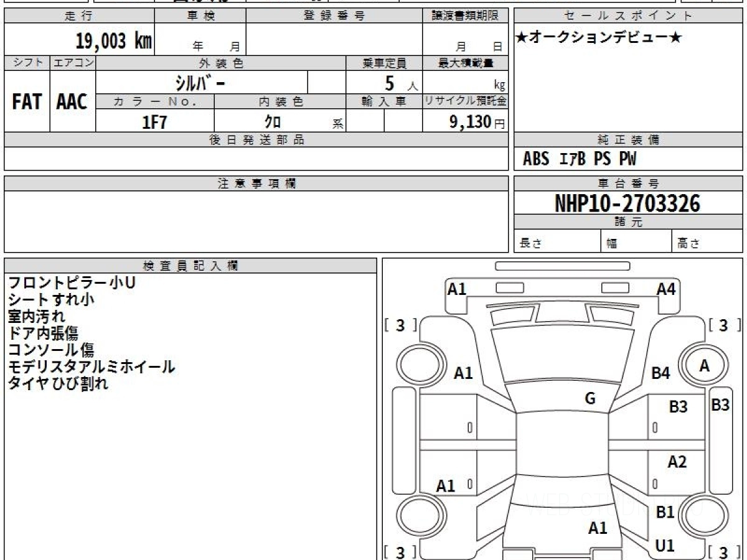Viewport: 747px width, 560px height.
Task: Select the ABS エアB PS PW equipment line
Action: [580, 159]
